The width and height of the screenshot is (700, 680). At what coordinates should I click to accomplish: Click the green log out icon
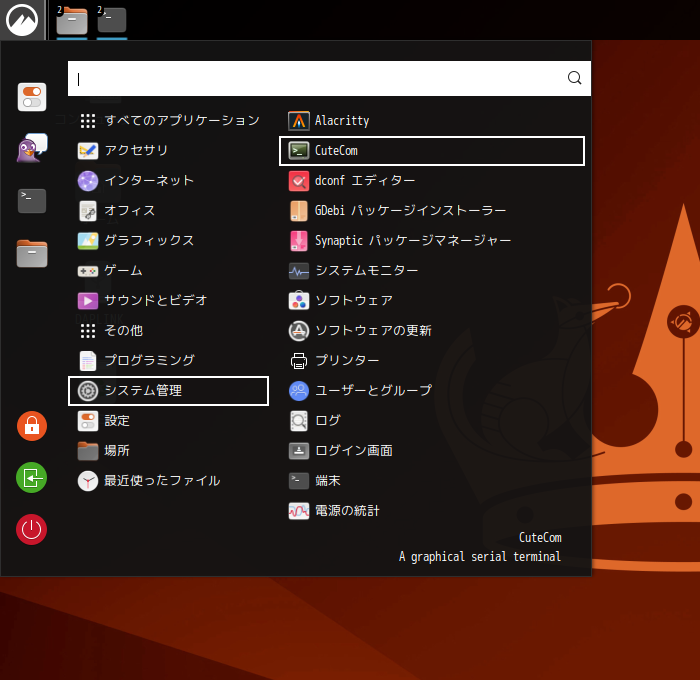32,478
